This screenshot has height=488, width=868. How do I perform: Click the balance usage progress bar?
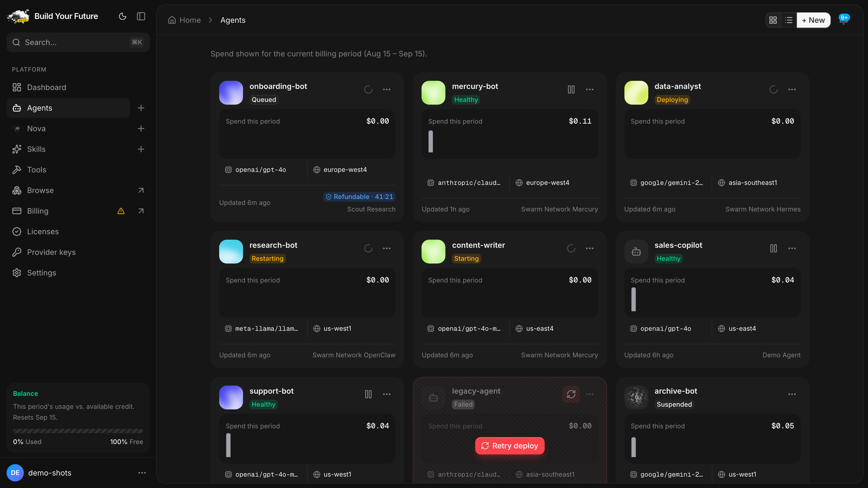pyautogui.click(x=78, y=431)
